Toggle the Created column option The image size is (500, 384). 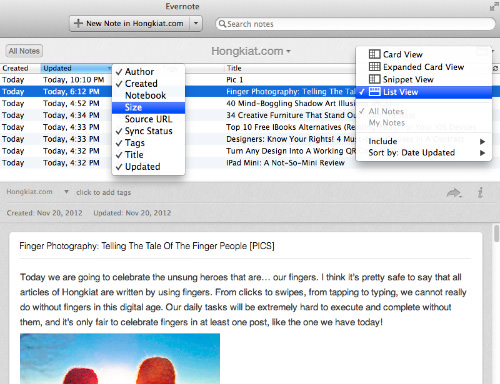pyautogui.click(x=148, y=84)
